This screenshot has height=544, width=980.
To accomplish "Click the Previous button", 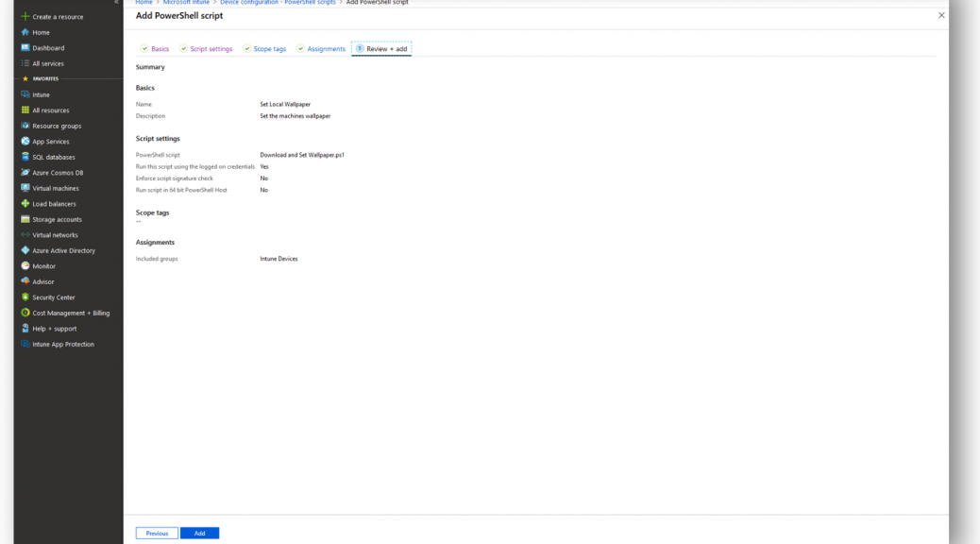I will 157,534.
